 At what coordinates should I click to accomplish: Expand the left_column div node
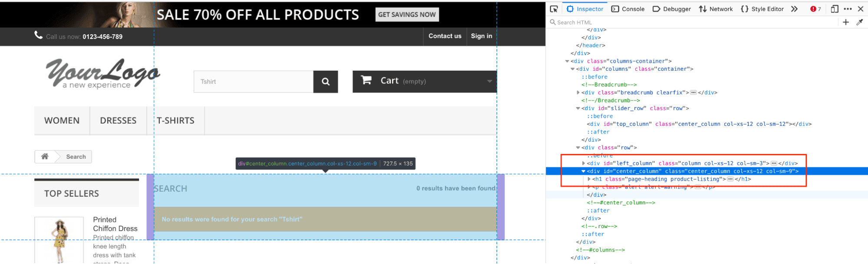583,163
